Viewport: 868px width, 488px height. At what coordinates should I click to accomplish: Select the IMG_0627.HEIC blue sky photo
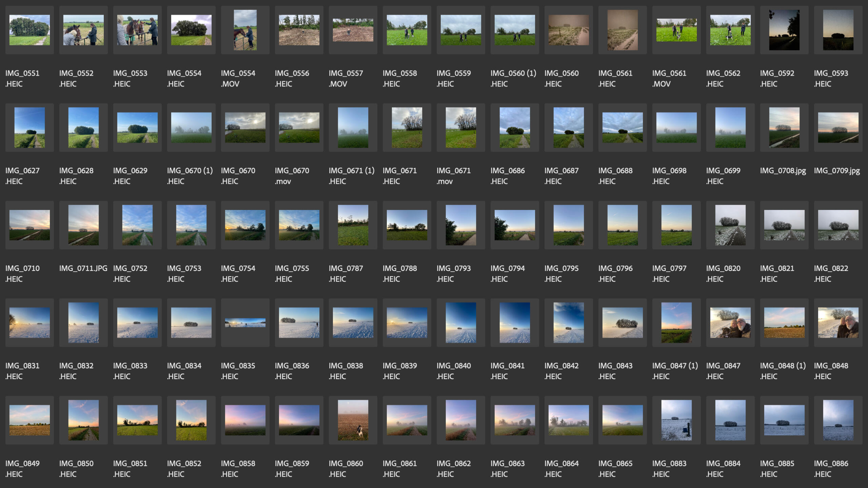29,128
